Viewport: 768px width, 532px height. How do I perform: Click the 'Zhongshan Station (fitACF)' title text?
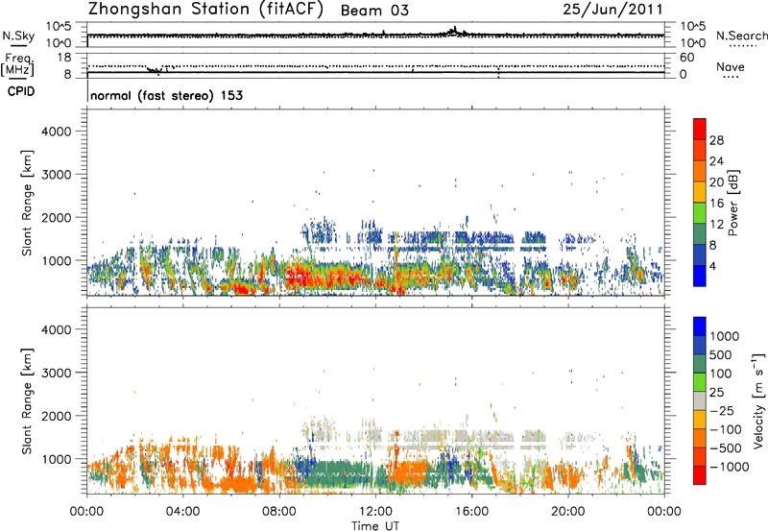205,10
